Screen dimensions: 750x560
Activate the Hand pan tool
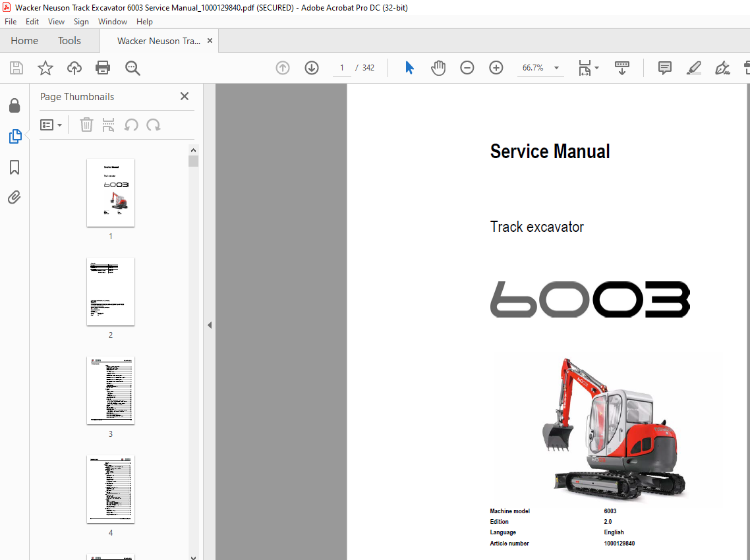coord(438,68)
